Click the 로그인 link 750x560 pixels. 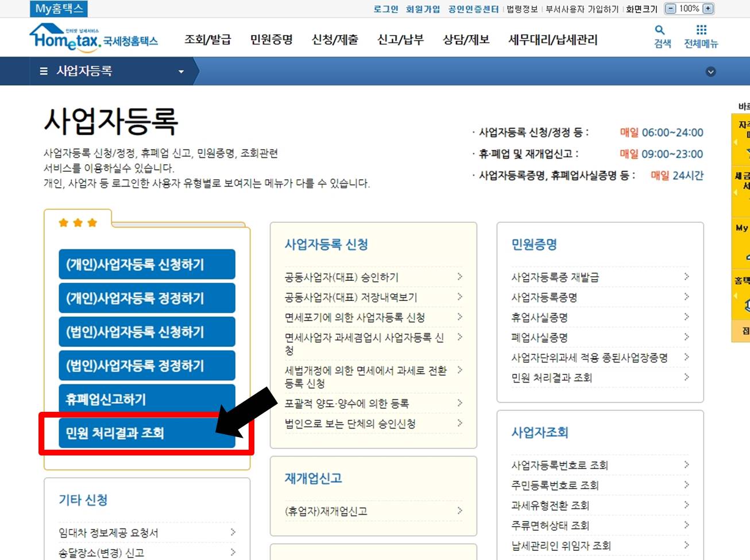(x=386, y=9)
